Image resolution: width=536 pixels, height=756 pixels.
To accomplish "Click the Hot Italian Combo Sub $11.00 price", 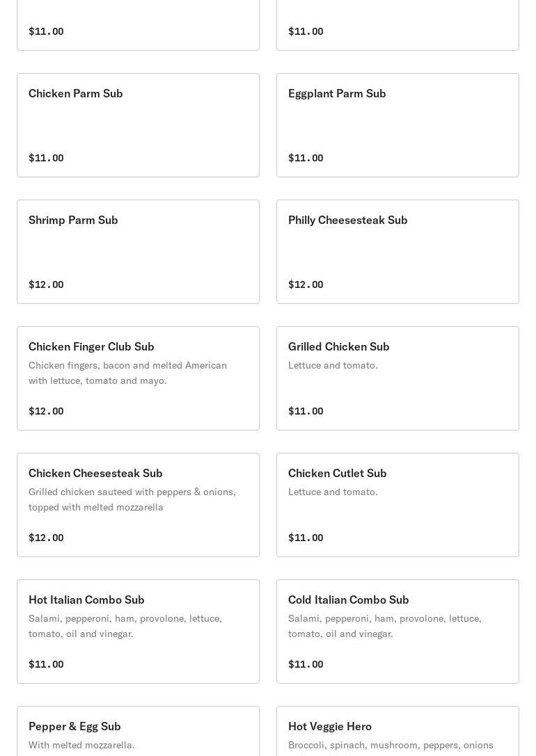I will point(46,664).
